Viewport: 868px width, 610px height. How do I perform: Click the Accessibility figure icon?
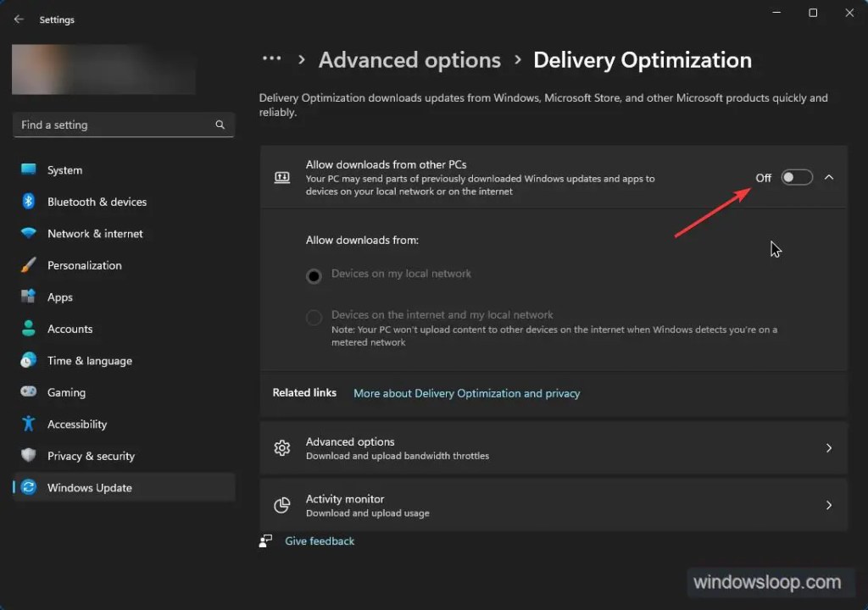tap(28, 424)
